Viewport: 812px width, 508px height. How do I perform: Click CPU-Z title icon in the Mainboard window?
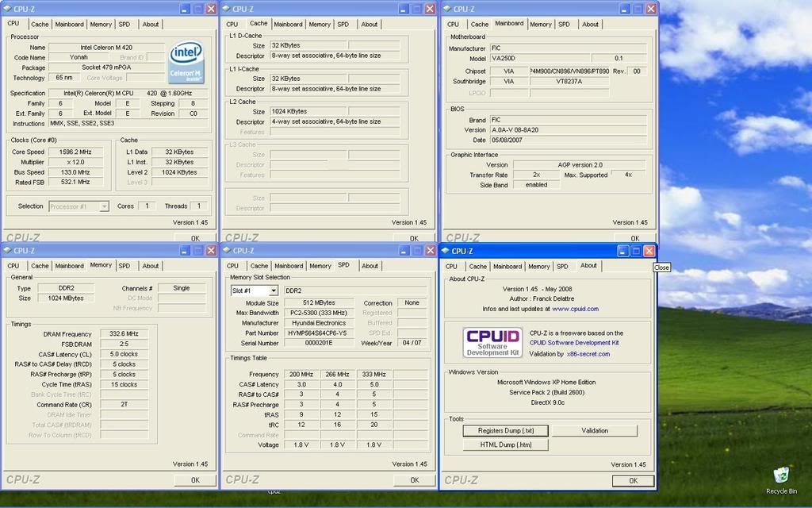pyautogui.click(x=447, y=9)
